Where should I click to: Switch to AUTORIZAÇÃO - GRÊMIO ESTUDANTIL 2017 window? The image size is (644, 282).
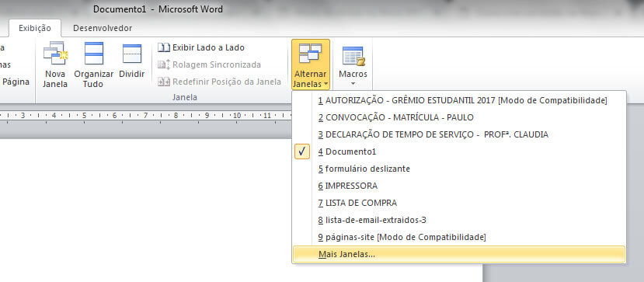(459, 100)
